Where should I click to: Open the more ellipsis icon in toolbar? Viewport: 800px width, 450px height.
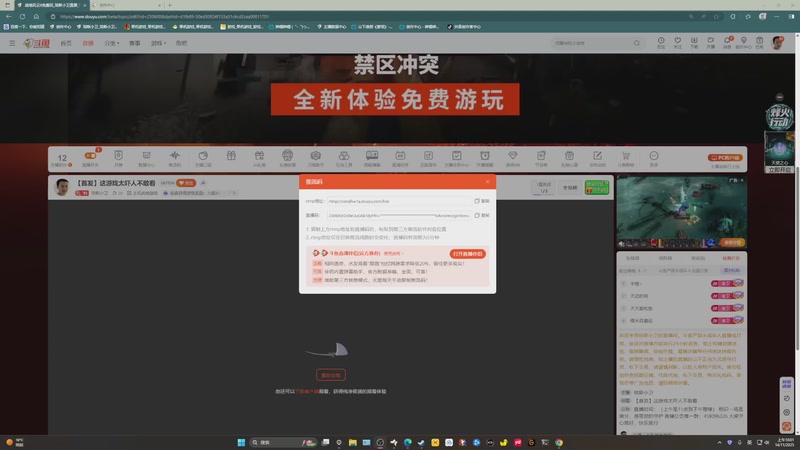click(654, 158)
